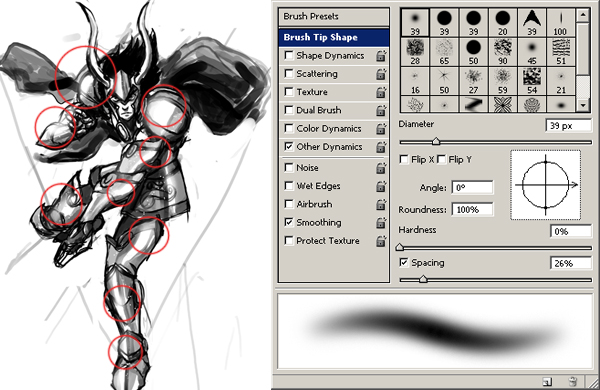Click the delete brush trash icon
The height and width of the screenshot is (390, 600).
pos(572,381)
